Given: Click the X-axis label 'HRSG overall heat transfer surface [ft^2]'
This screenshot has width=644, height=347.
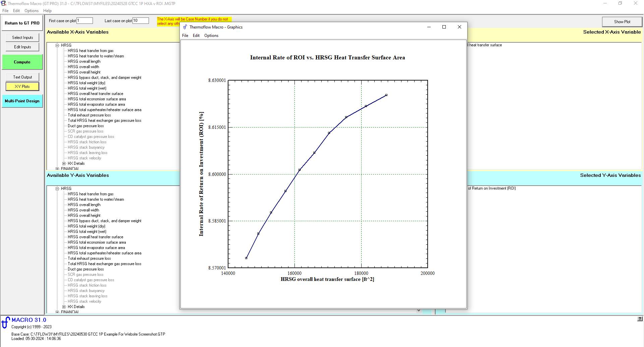Looking at the screenshot, I should point(327,279).
